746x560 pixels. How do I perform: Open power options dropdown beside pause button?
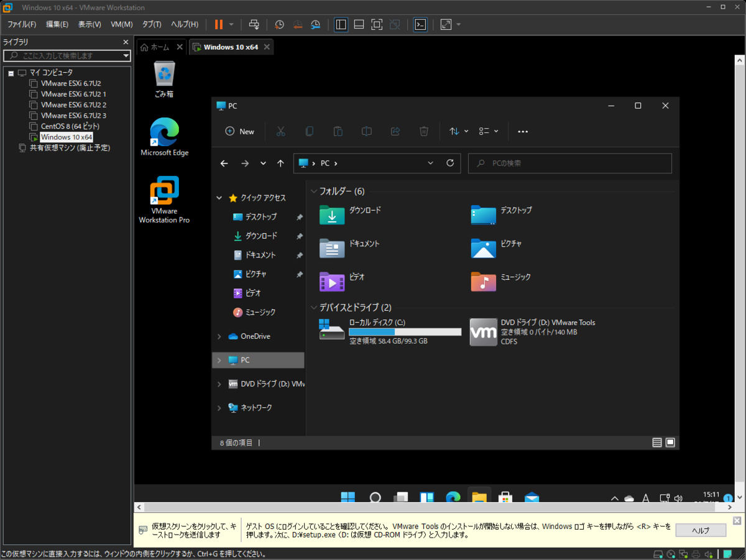click(231, 24)
